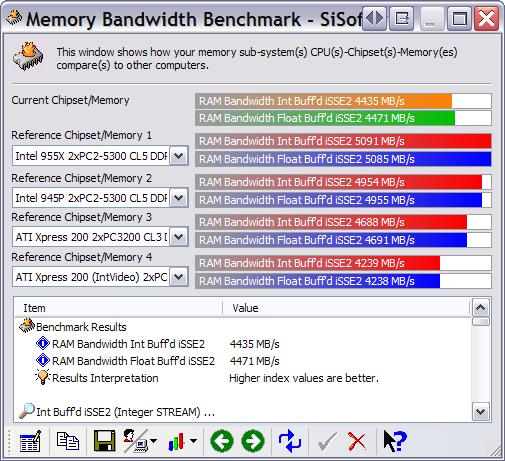
Task: Open the dropdown arrow beside user/computer icon
Action: (153, 441)
